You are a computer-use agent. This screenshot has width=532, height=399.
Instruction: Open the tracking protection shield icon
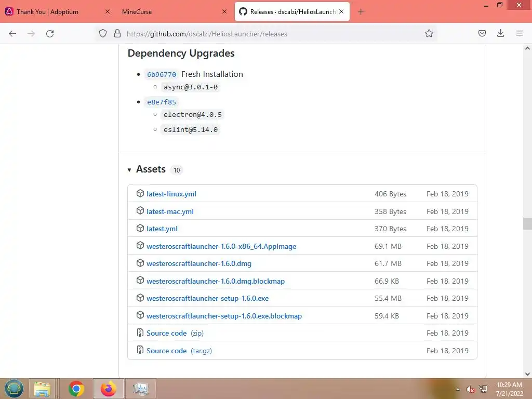click(x=103, y=34)
